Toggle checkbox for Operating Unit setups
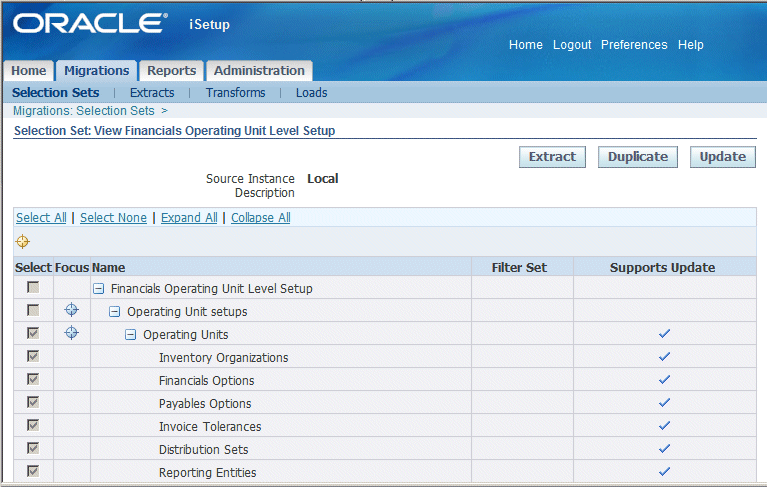 (33, 310)
